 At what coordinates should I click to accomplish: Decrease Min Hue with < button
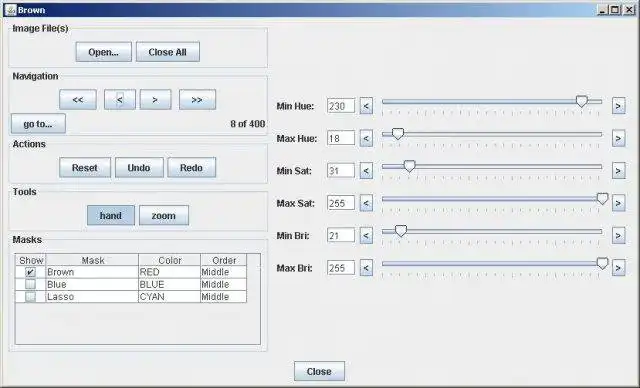[x=366, y=106]
